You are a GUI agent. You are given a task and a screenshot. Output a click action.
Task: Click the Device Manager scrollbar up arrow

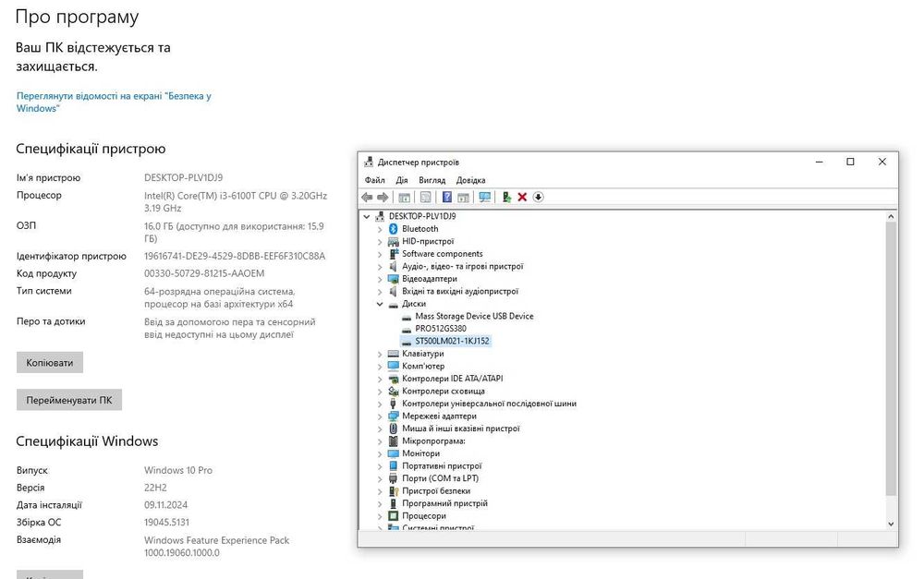point(891,217)
